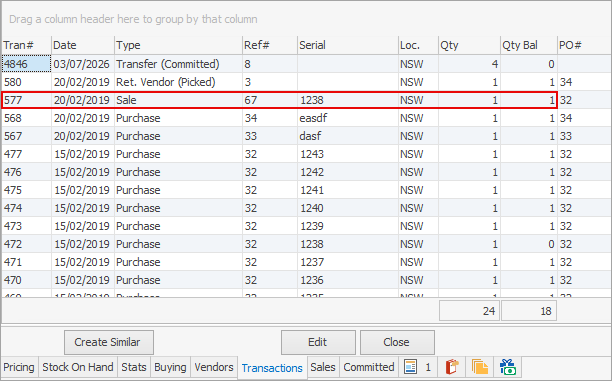Select the Ref# 33 cell in row 567
The width and height of the screenshot is (612, 381).
pos(270,136)
